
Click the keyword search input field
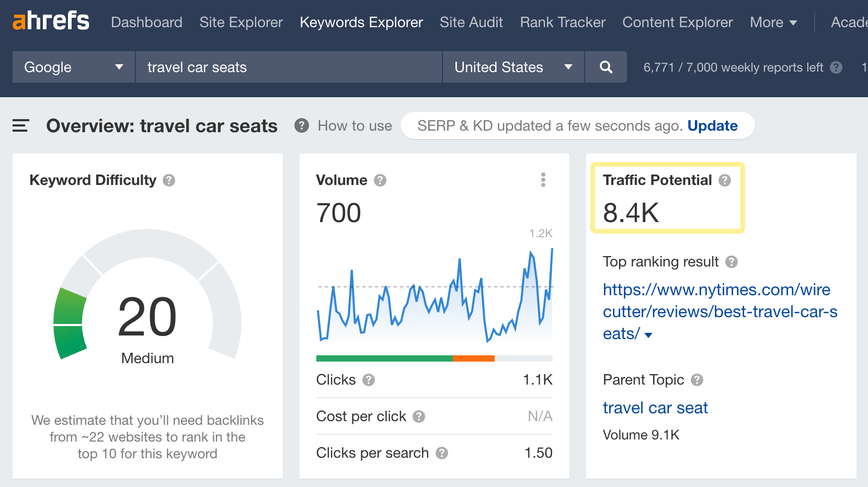[x=289, y=67]
